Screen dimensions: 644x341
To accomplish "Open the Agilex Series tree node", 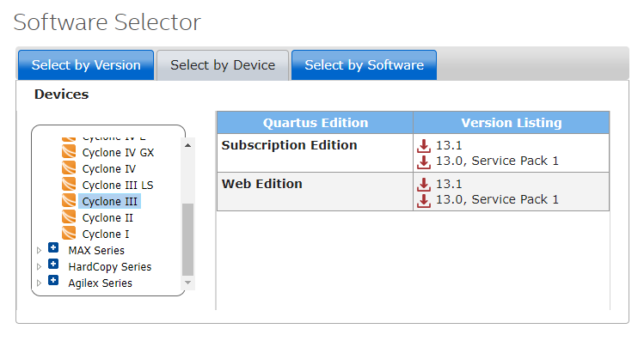I will (101, 283).
